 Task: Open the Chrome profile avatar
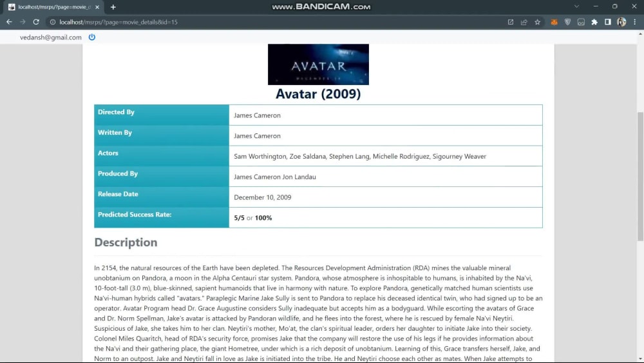(x=621, y=22)
